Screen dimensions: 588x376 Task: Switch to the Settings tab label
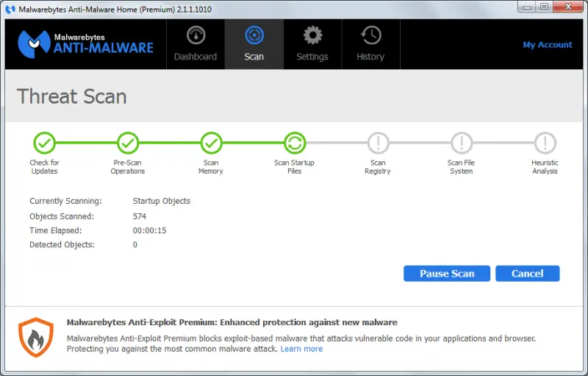pyautogui.click(x=312, y=57)
